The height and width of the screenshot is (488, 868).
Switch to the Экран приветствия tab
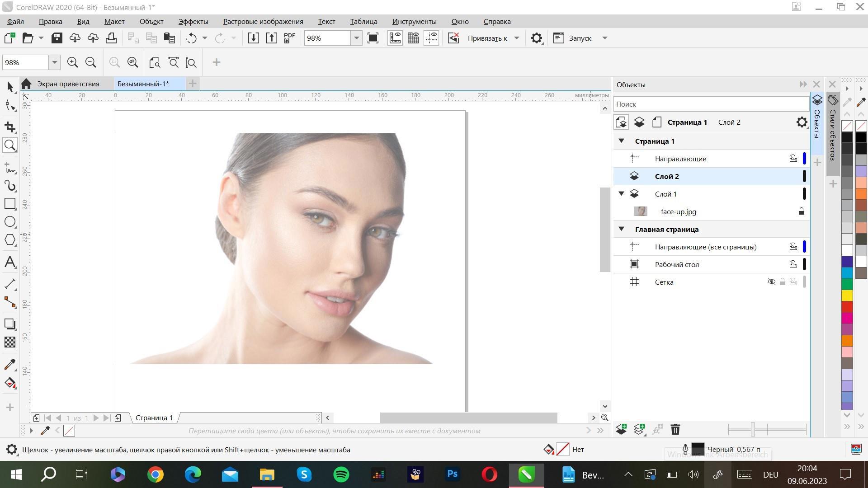68,84
